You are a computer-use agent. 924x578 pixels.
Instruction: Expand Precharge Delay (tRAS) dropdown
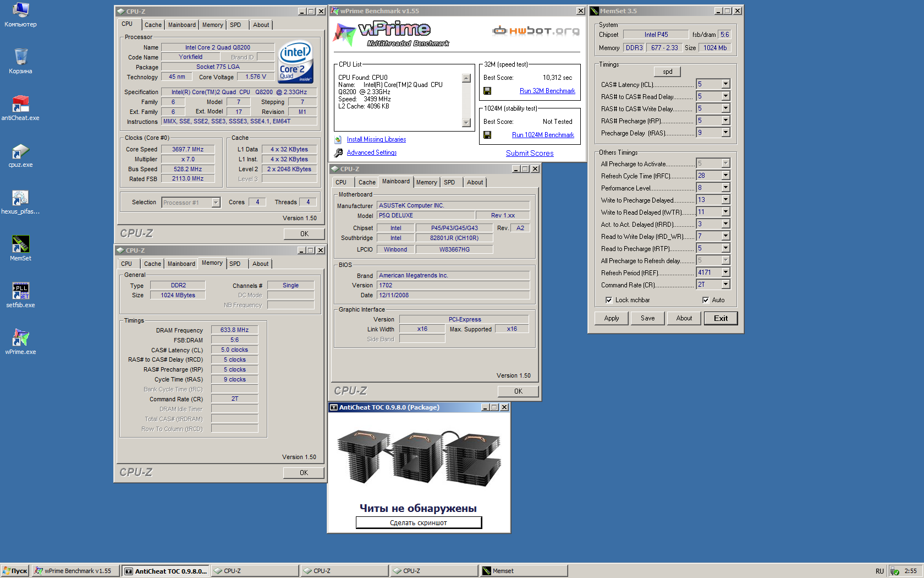[725, 133]
